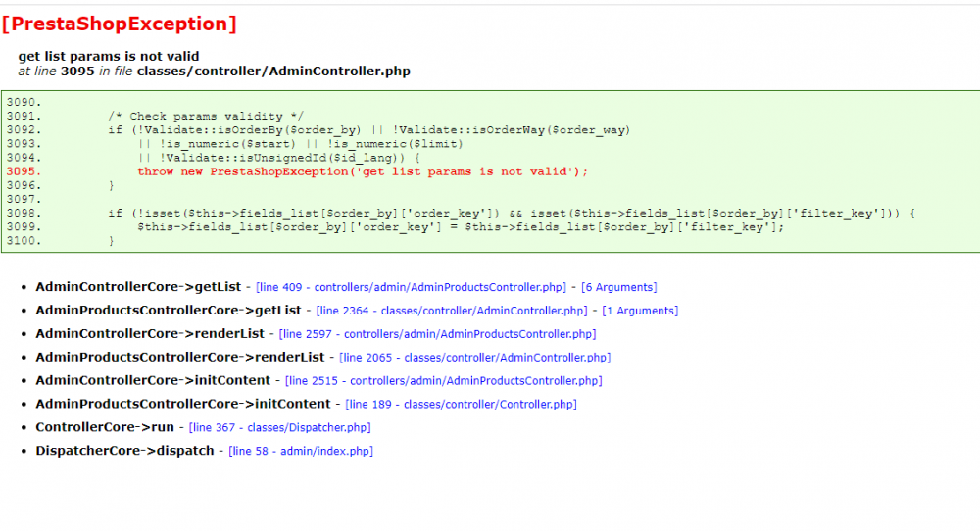
Task: Click code line 3098 isset fields_list condition
Action: tap(512, 213)
